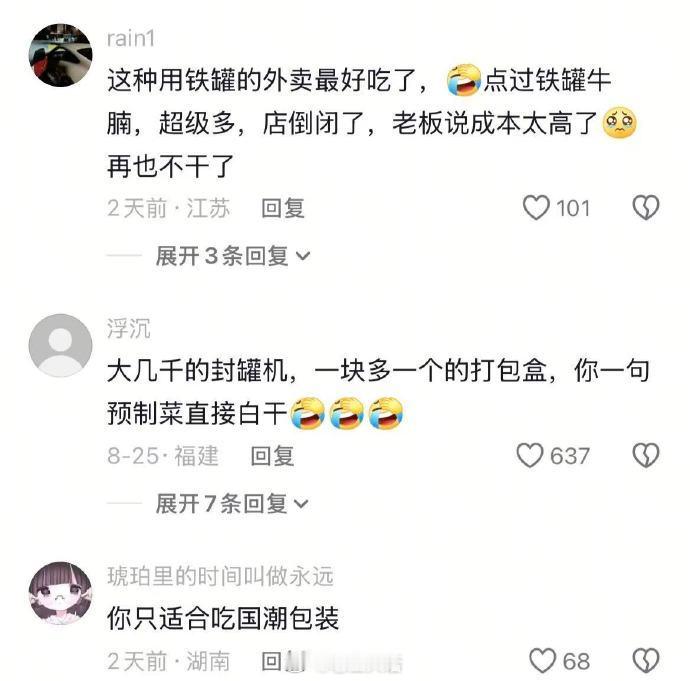Viewport: 690px width, 681px height.
Task: Open 浮沉's default gray avatar
Action: pyautogui.click(x=61, y=345)
